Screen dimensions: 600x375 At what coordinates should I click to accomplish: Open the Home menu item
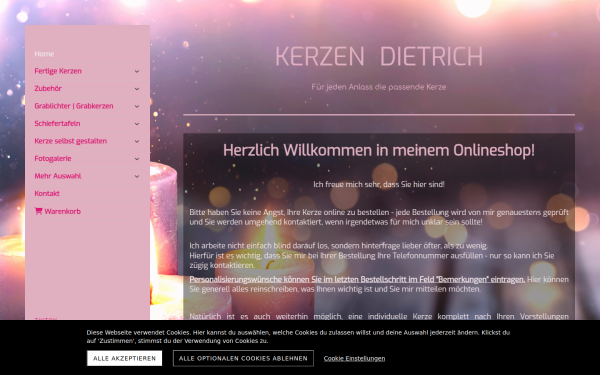(x=44, y=54)
